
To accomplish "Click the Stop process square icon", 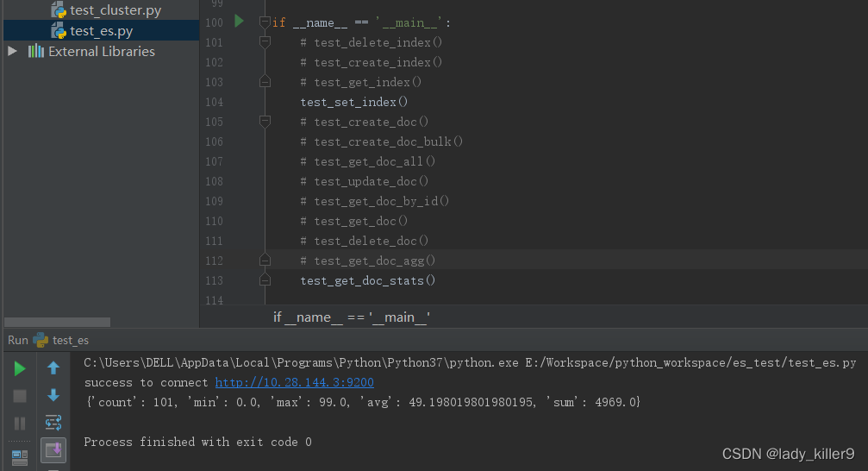I will click(x=19, y=396).
